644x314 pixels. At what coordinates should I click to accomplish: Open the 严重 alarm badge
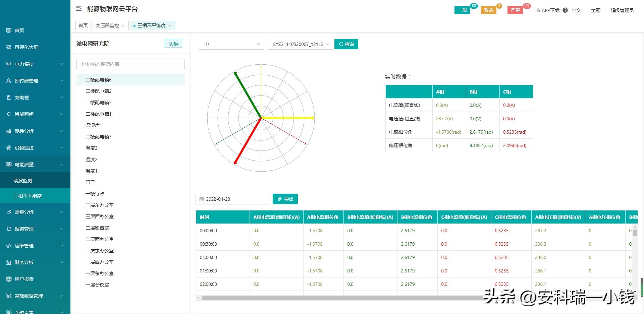pyautogui.click(x=515, y=10)
